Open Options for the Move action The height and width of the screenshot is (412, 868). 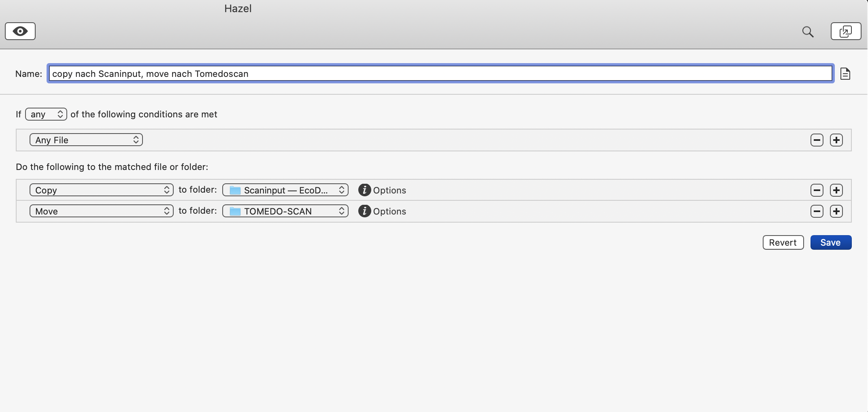coord(382,211)
